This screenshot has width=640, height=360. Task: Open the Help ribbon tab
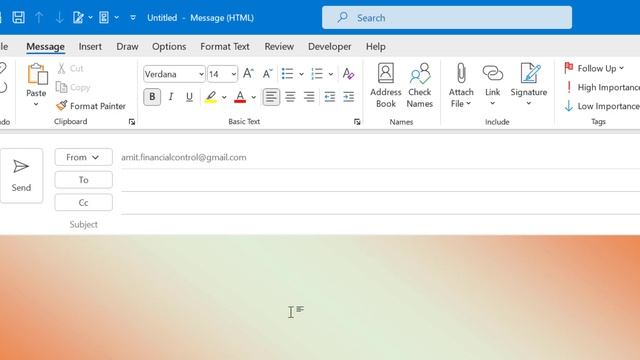tap(376, 47)
